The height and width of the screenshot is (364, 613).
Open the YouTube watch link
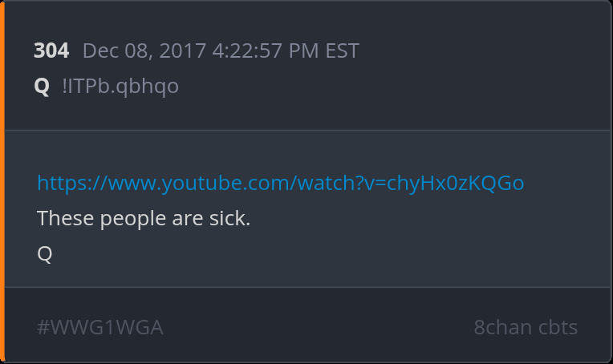click(x=280, y=183)
